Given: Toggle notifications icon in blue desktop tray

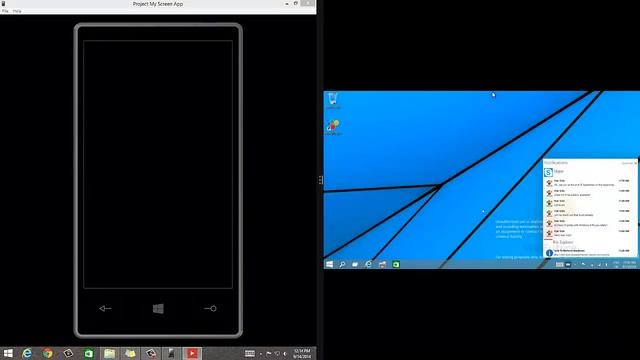Looking at the screenshot, I should pyautogui.click(x=568, y=264).
